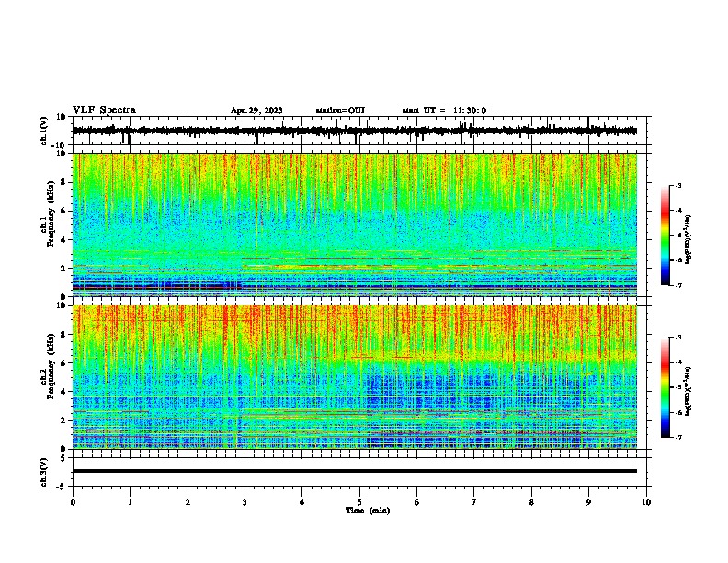Click the "VLF Spectra" title text
Viewport: 728px width, 563px height.
click(x=104, y=109)
